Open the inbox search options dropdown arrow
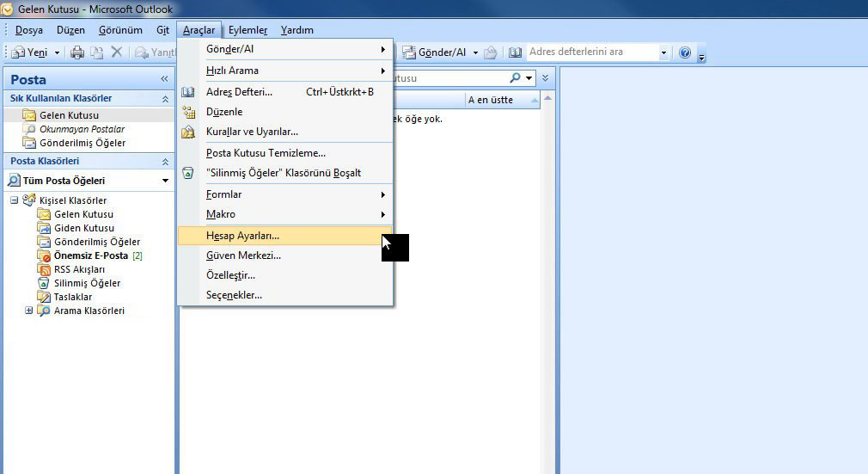This screenshot has width=868, height=474. pyautogui.click(x=529, y=78)
